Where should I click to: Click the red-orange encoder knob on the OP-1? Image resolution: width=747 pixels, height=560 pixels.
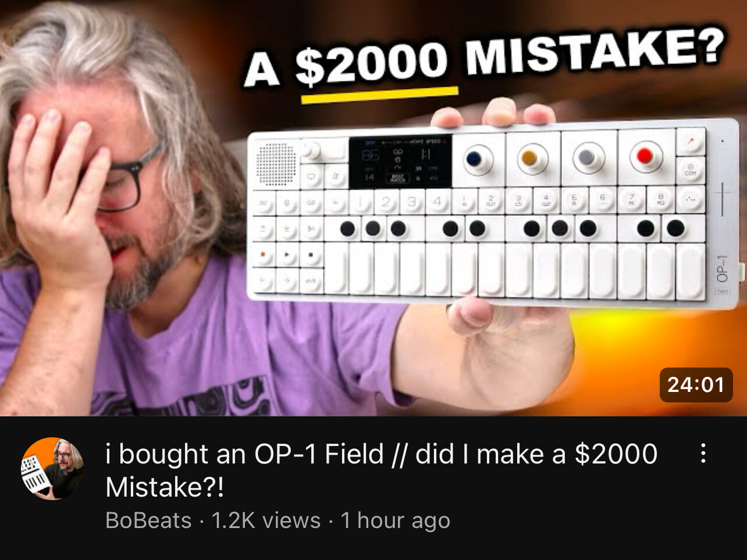646,156
